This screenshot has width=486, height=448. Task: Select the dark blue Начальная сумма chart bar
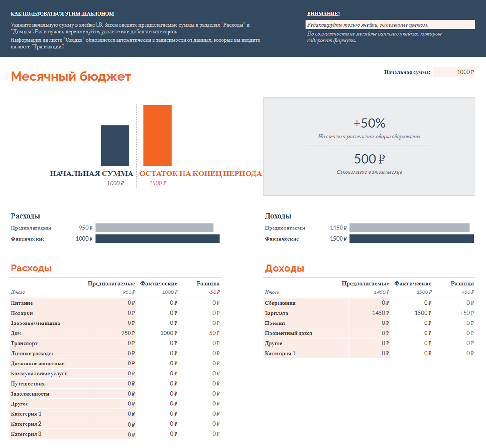[x=115, y=146]
